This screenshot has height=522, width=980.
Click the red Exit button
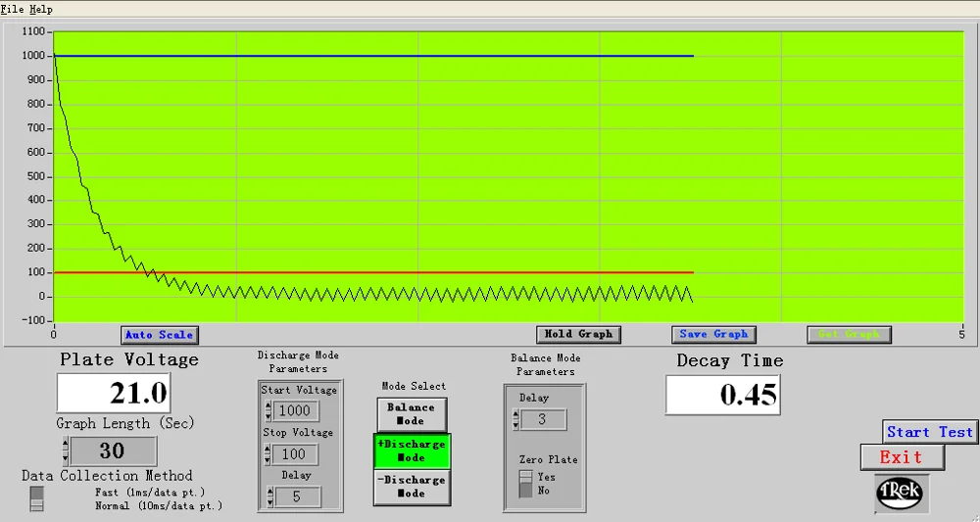902,457
